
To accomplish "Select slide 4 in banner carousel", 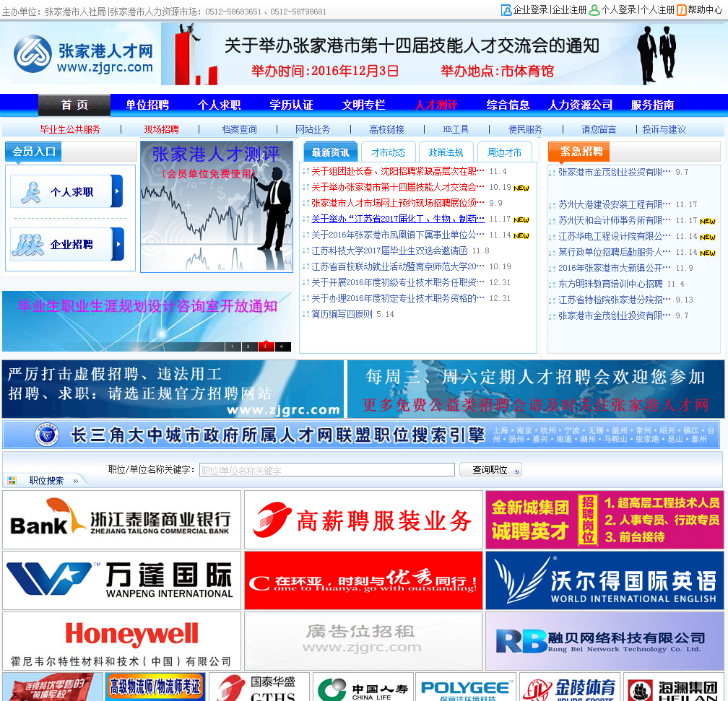I will click(282, 347).
